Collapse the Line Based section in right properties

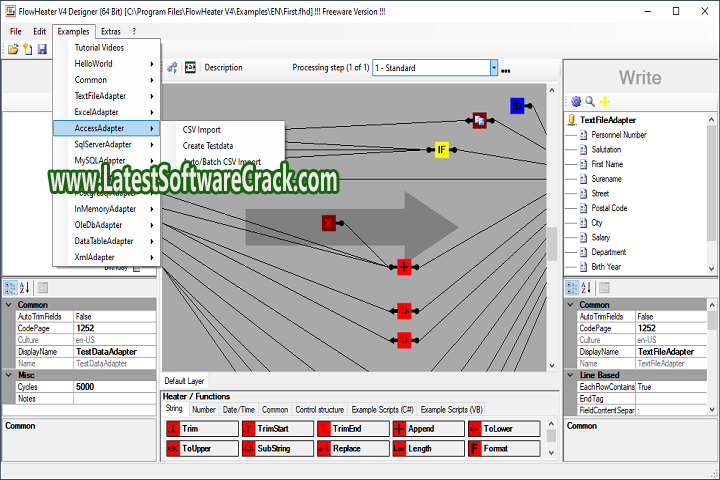572,374
